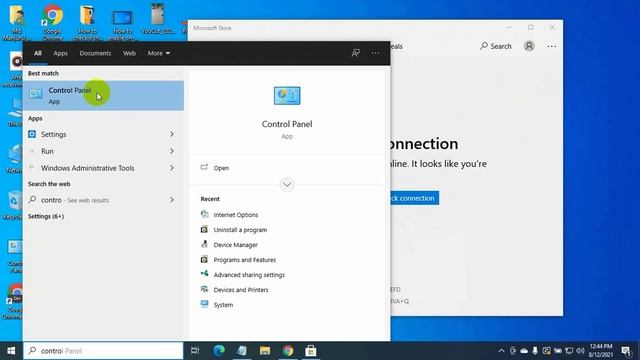Select the All search tab
The height and width of the screenshot is (360, 640).
(x=38, y=53)
